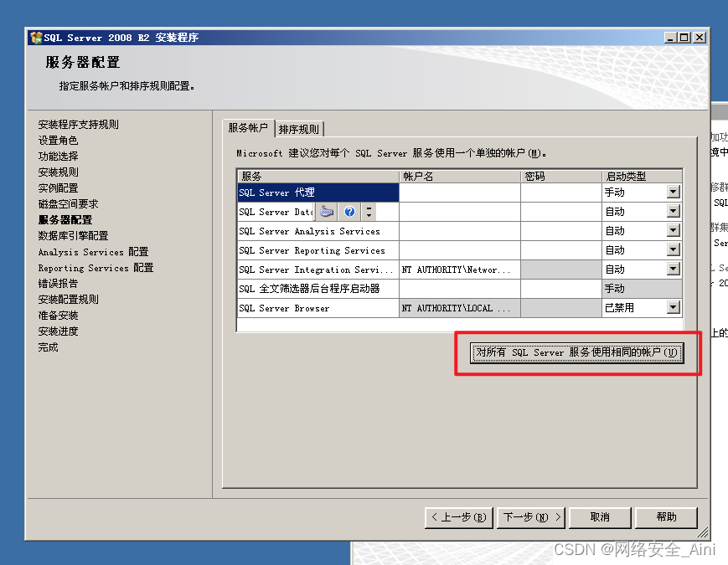Close the SQL Server setup window
The width and height of the screenshot is (728, 565).
point(700,38)
